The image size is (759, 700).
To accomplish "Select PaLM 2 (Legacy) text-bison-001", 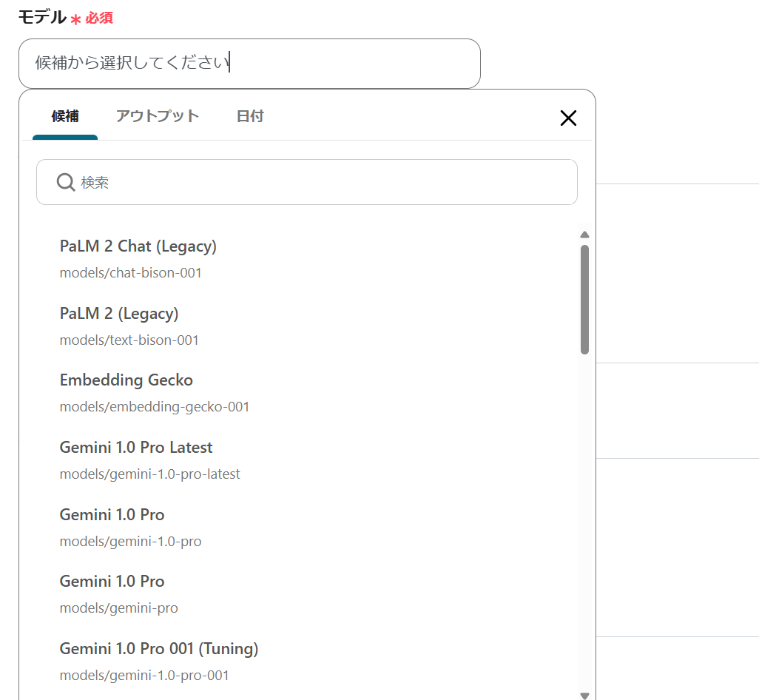I will [129, 326].
